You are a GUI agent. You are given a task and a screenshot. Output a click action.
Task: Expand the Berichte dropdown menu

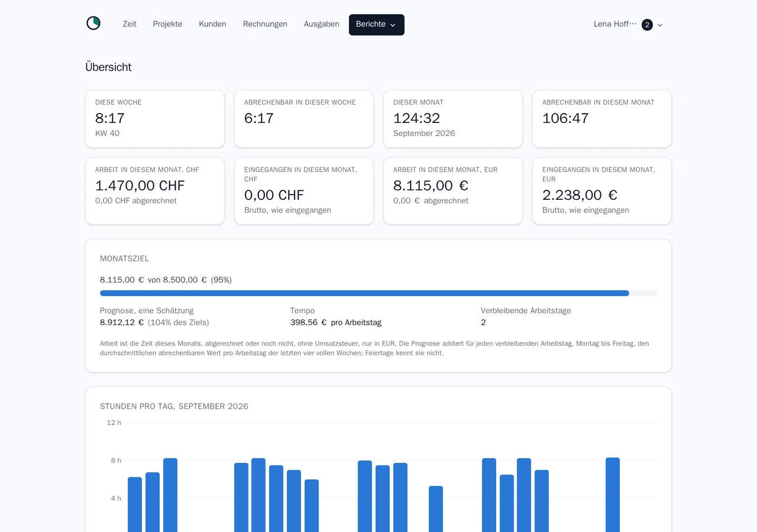pos(377,25)
